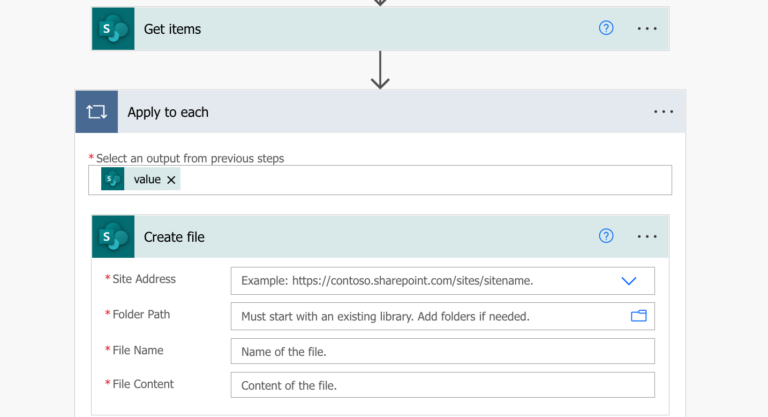Click the Apply to each loop icon
The width and height of the screenshot is (768, 417).
(x=96, y=112)
